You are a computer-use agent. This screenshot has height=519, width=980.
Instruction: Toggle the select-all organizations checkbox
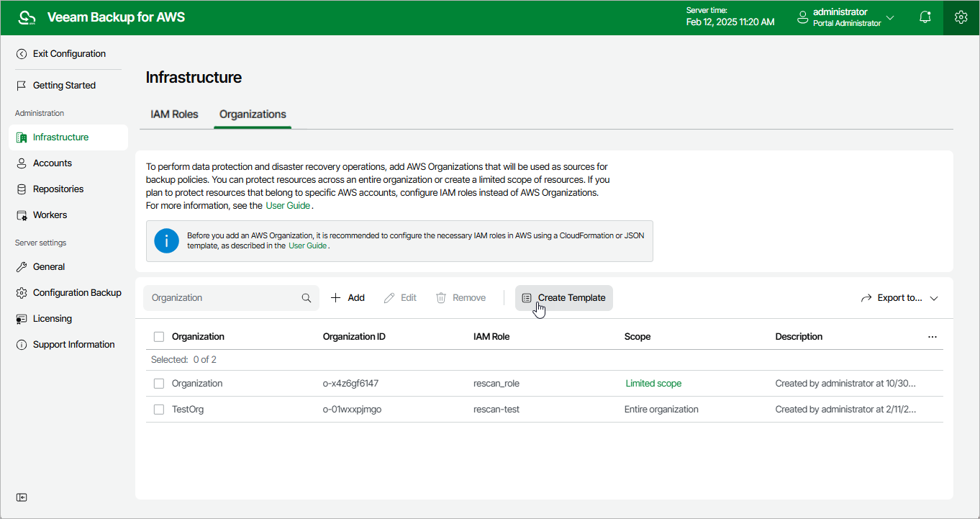coord(159,337)
